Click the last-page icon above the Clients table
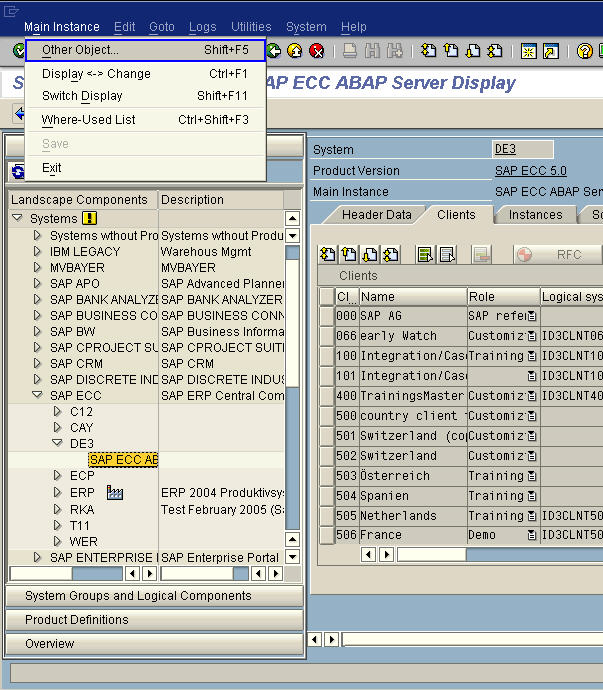Image resolution: width=603 pixels, height=690 pixels. pyautogui.click(x=391, y=254)
